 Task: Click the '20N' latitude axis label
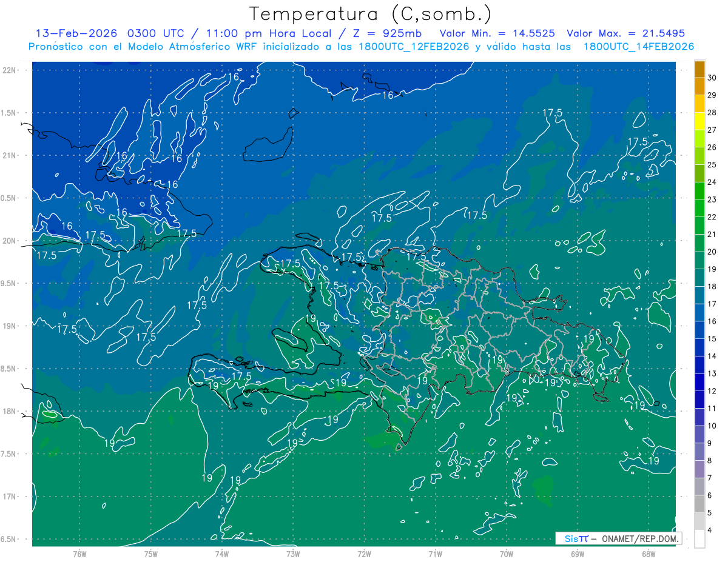pyautogui.click(x=10, y=241)
